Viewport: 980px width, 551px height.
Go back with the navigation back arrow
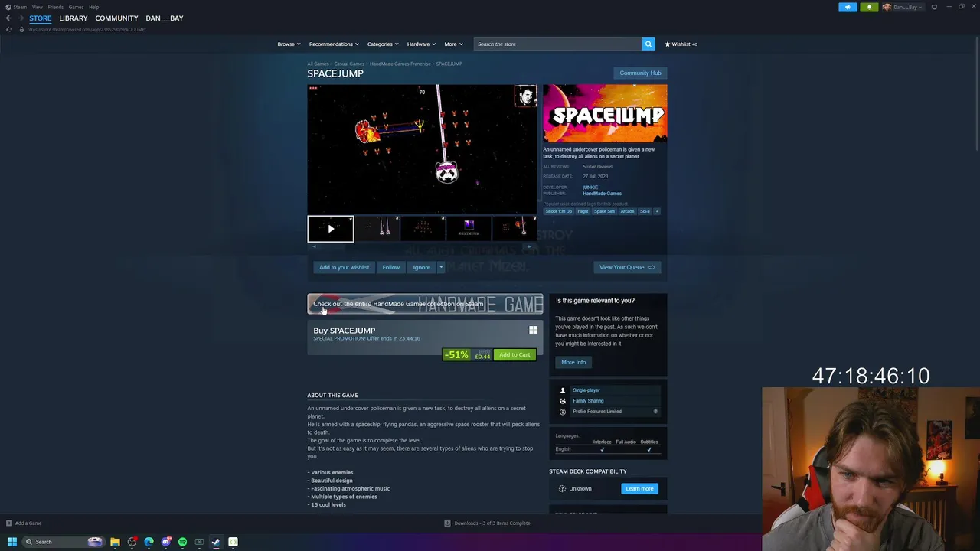(x=8, y=18)
